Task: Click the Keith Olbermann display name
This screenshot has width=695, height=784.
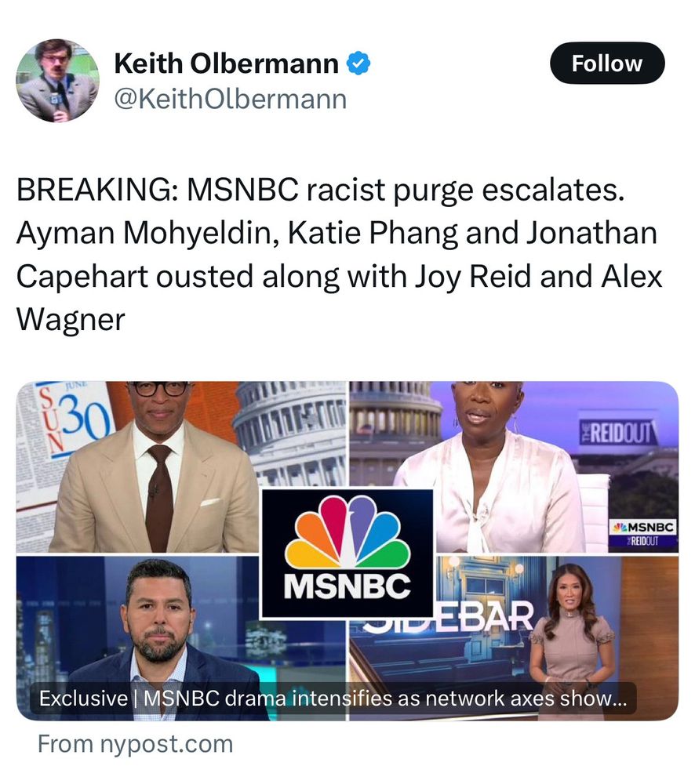Action: pyautogui.click(x=227, y=64)
